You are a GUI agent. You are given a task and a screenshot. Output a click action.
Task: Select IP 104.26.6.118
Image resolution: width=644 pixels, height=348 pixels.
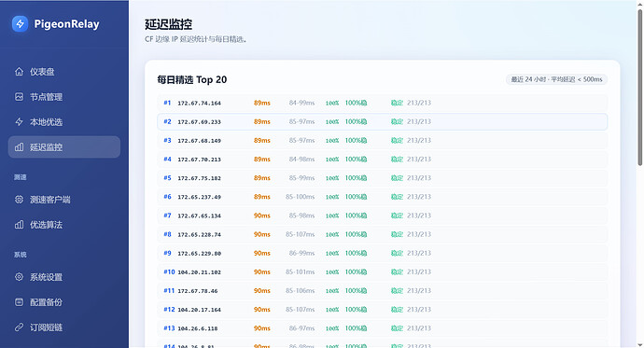(x=198, y=328)
